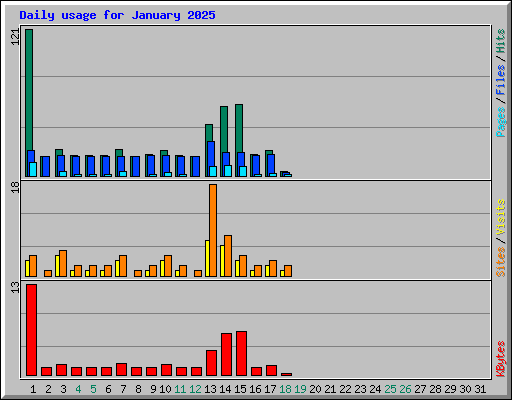Click the orange Sites bar for day 3
The image size is (512, 400).
click(x=63, y=263)
